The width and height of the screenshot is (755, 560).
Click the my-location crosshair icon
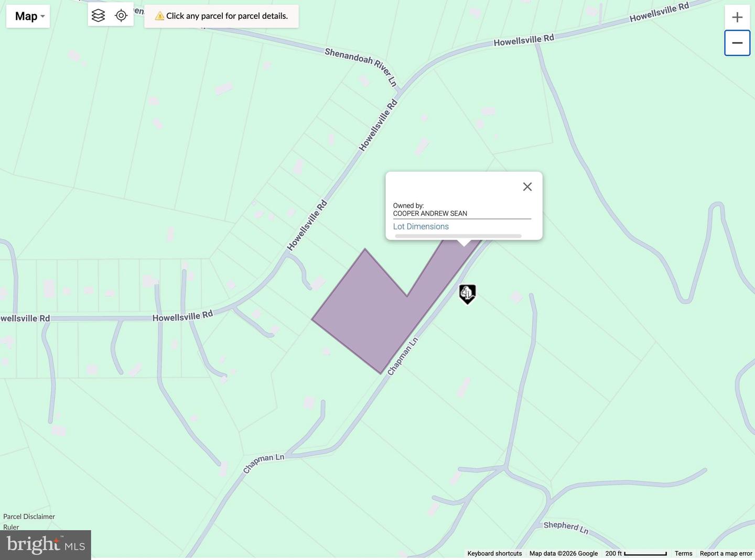121,16
